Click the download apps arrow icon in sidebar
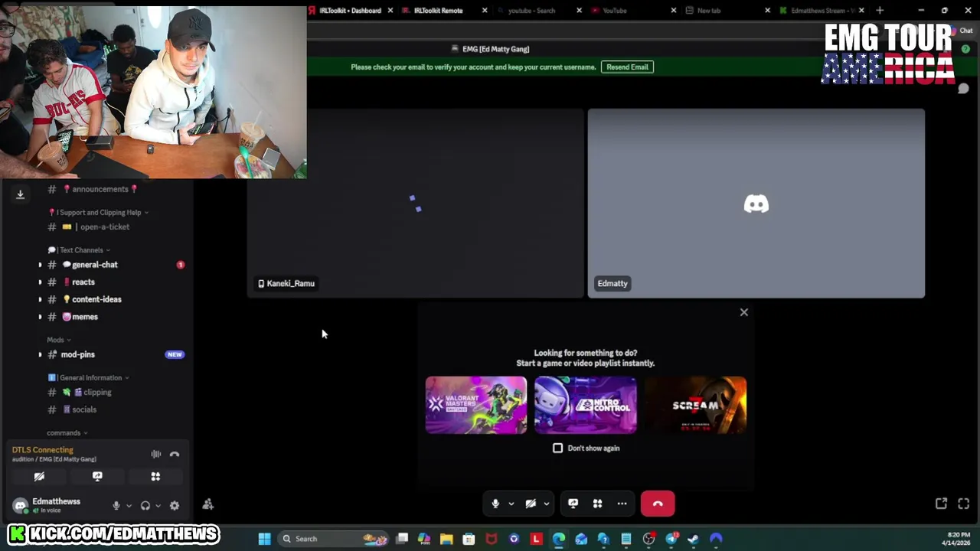 (x=21, y=194)
